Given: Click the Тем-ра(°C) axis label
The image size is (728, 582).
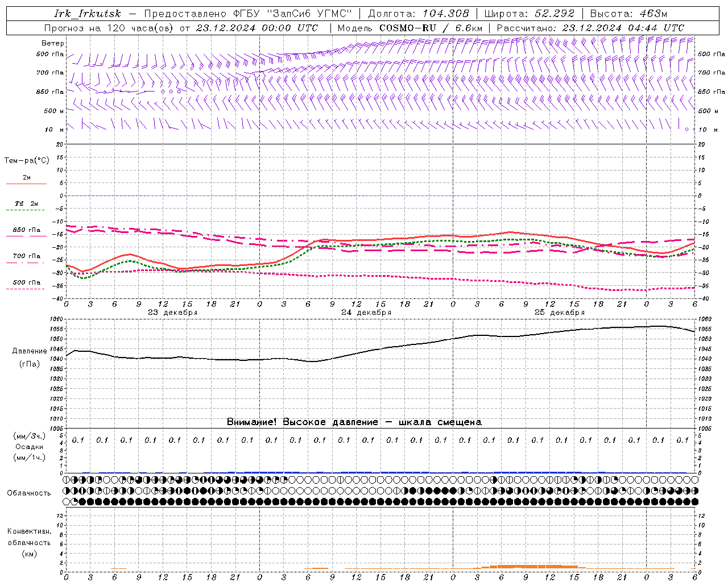Looking at the screenshot, I should [x=27, y=161].
